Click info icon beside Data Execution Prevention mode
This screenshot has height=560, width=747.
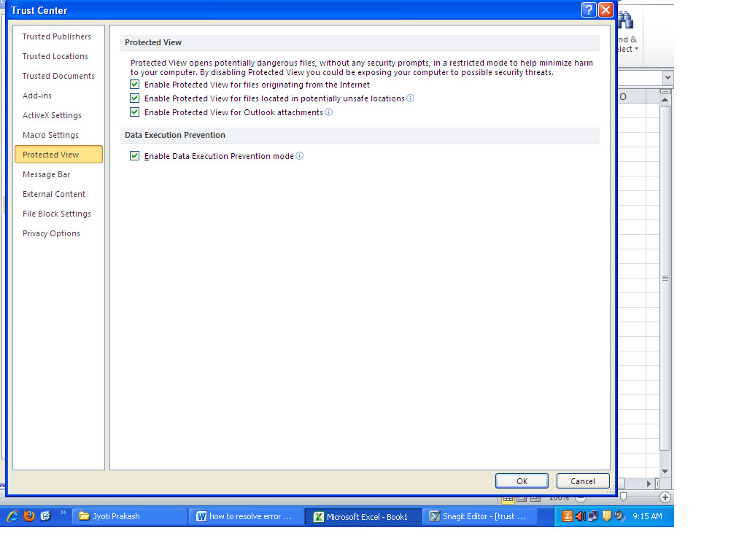299,156
